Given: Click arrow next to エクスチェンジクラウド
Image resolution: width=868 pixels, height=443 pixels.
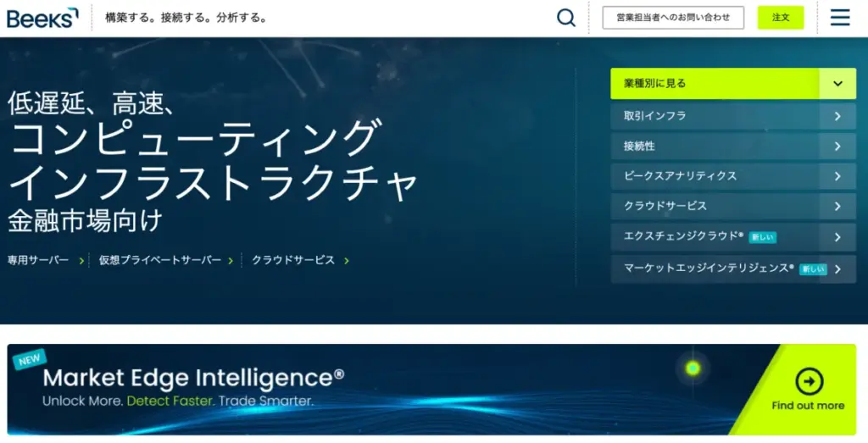Looking at the screenshot, I should [837, 236].
